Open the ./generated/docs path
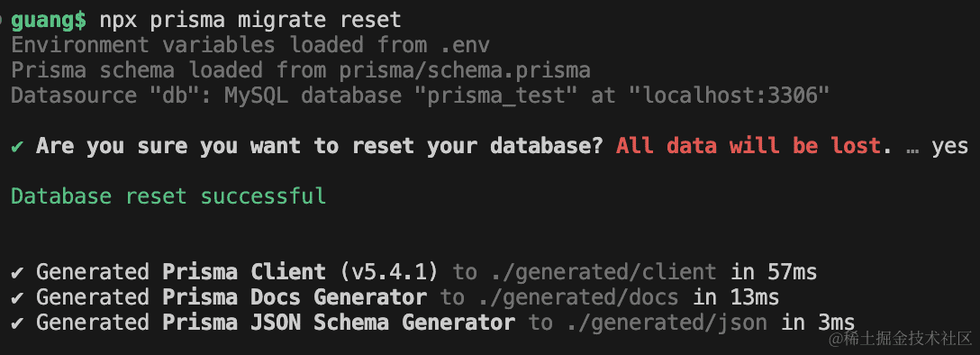Image resolution: width=980 pixels, height=355 pixels. pyautogui.click(x=578, y=296)
